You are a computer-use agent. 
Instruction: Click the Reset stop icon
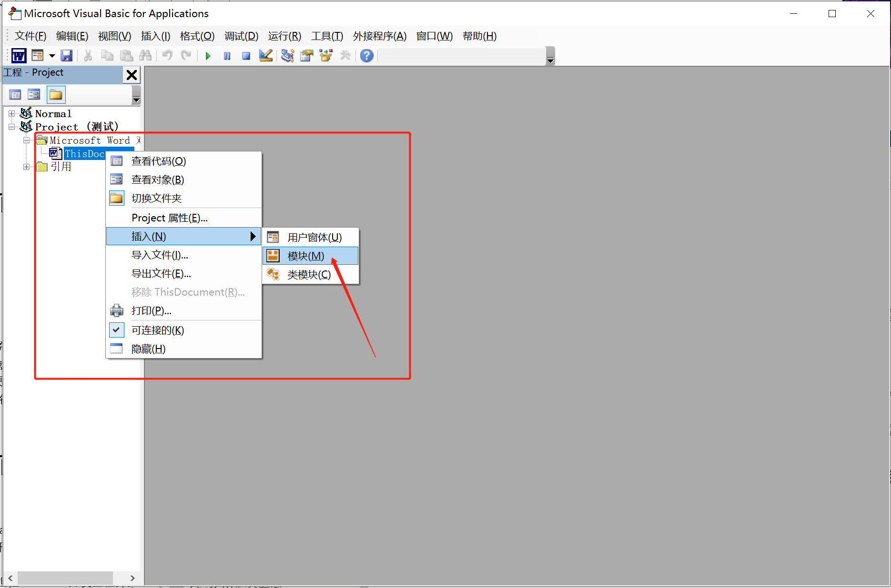246,56
